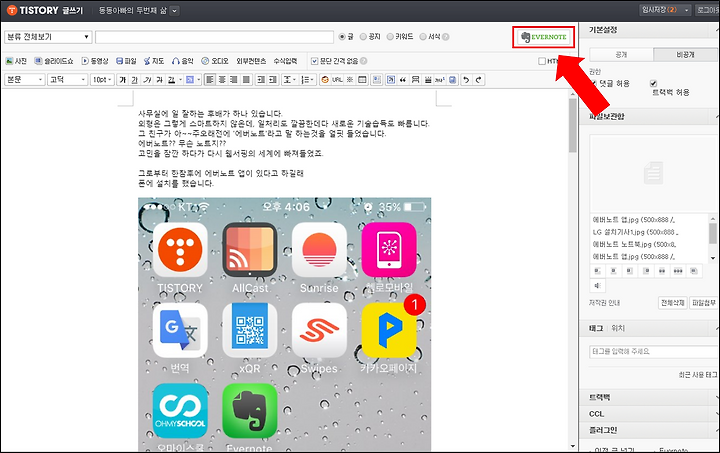Expand the 트랙백 section
Image resolution: width=720 pixels, height=453 pixels.
[649, 397]
